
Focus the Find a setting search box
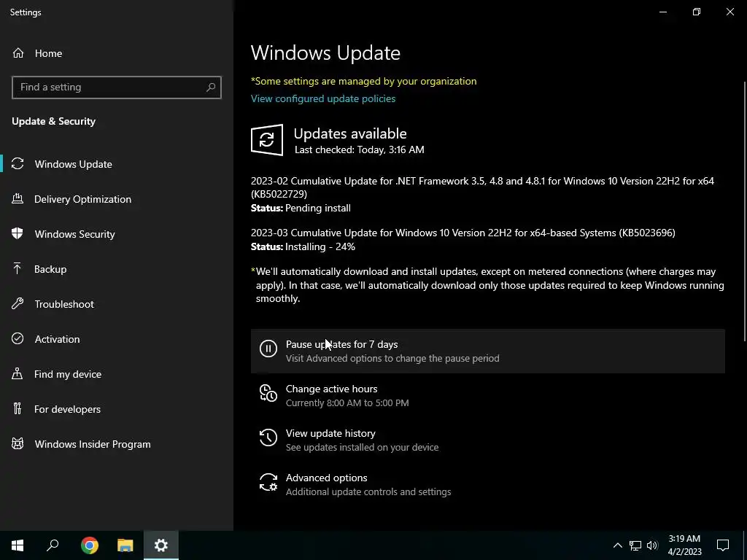117,87
